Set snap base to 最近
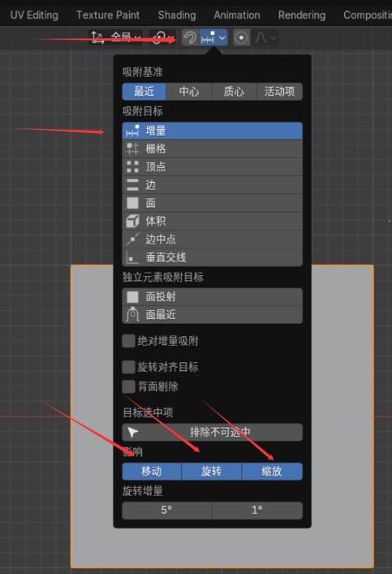This screenshot has width=392, height=574. [144, 91]
